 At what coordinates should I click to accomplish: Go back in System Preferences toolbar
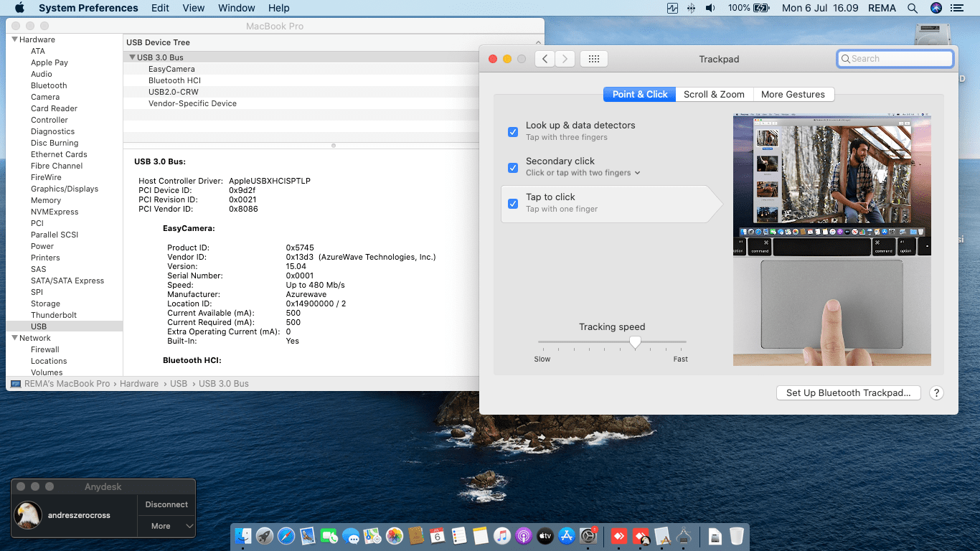tap(545, 59)
